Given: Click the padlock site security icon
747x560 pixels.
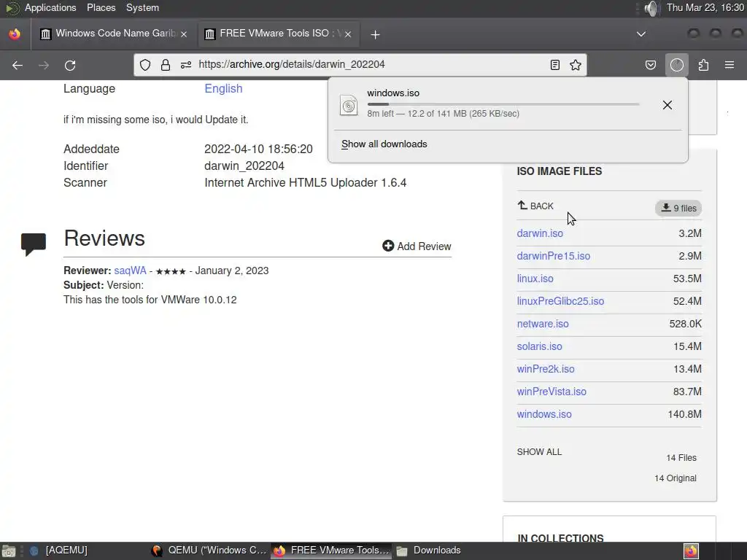Looking at the screenshot, I should coord(166,65).
